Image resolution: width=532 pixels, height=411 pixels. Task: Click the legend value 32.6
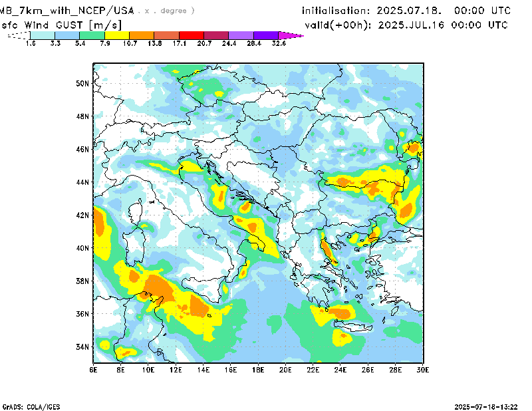tap(279, 43)
